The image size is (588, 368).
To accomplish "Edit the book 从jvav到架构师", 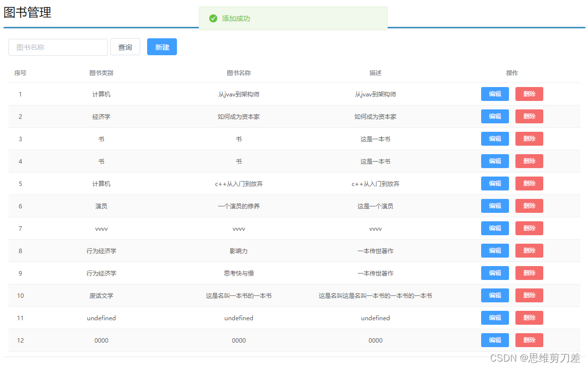I will tap(495, 94).
